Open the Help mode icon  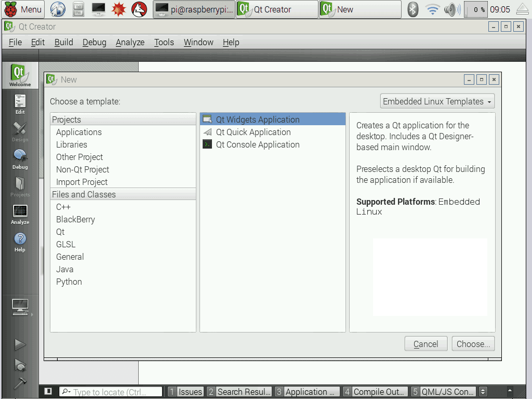[x=20, y=242]
